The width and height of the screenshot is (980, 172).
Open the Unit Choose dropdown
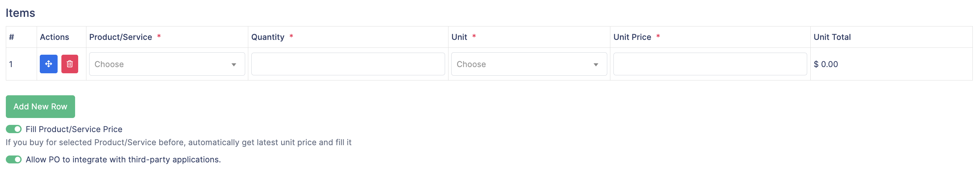tap(529, 64)
